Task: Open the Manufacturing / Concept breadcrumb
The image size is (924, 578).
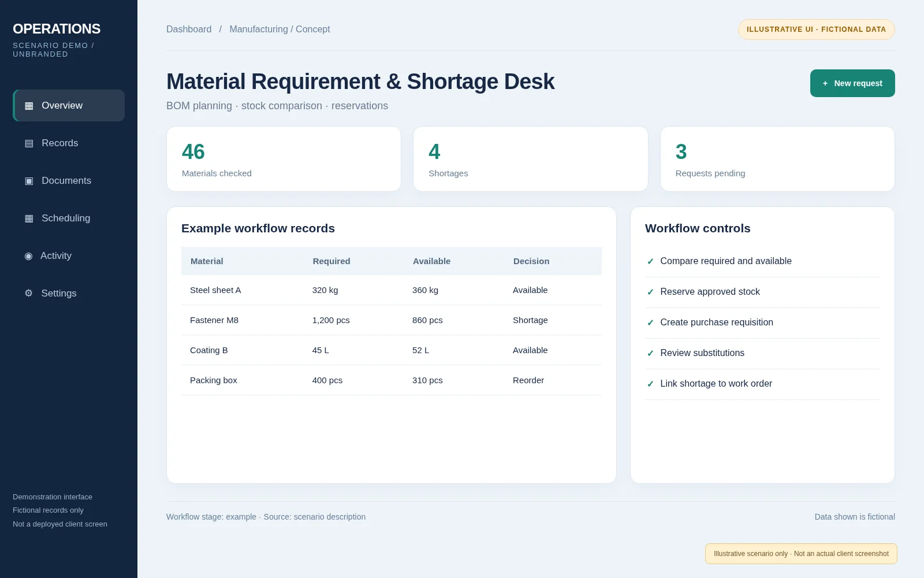Action: point(280,29)
